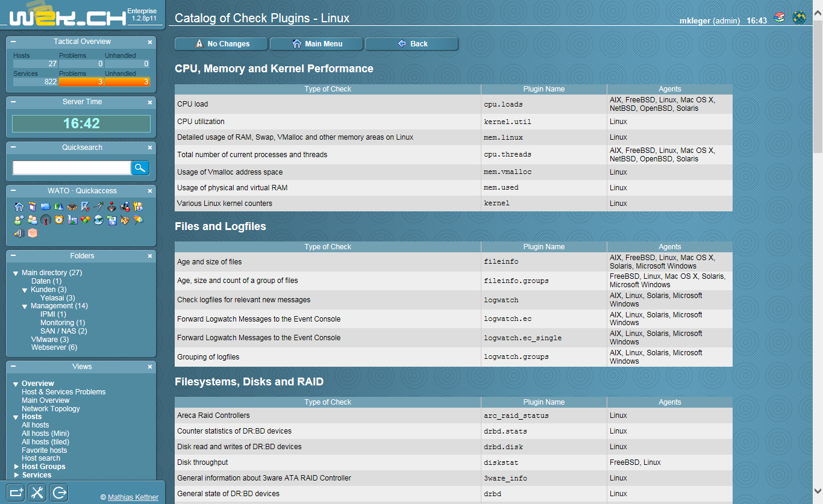This screenshot has width=823, height=504.
Task: Click the yellow-blue globe icon in header
Action: coord(800,17)
